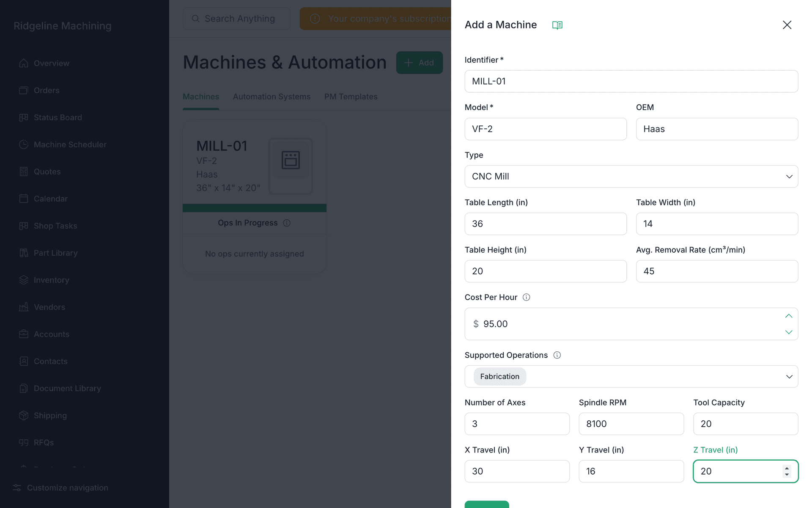This screenshot has width=812, height=508.
Task: Open the Type dropdown showing CNC Mill
Action: pos(631,177)
